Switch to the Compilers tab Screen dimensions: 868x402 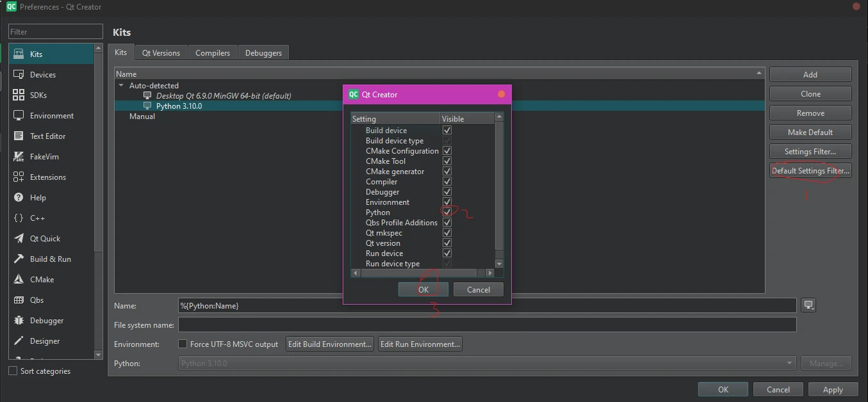(x=213, y=53)
